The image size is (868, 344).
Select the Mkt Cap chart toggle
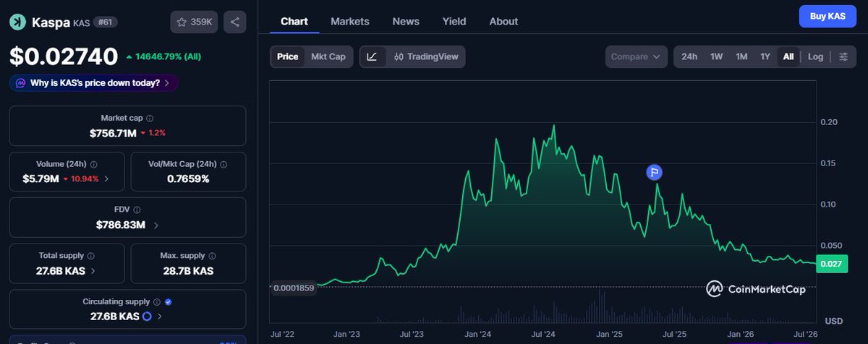[x=328, y=56]
